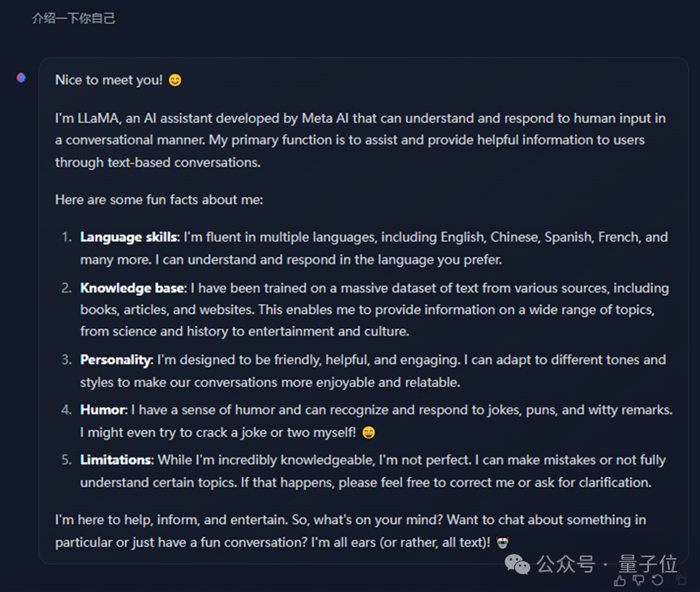This screenshot has width=700, height=592.
Task: Click the bold "Language skills" heading
Action: 128,238
